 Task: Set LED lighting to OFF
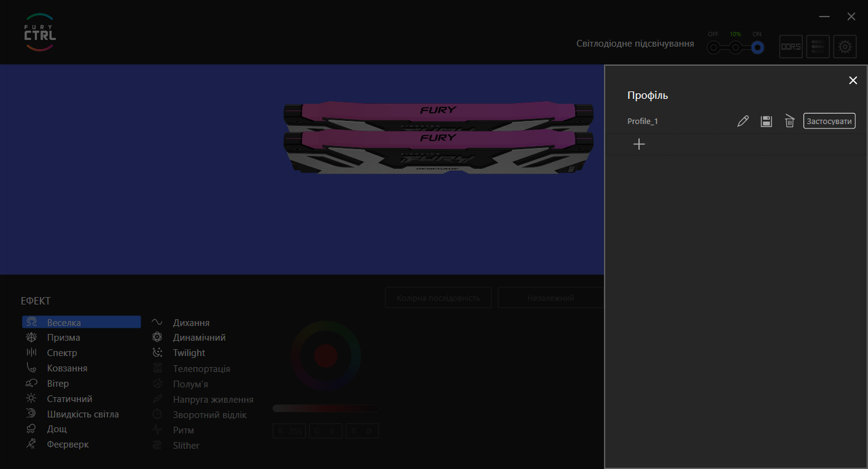pos(713,47)
